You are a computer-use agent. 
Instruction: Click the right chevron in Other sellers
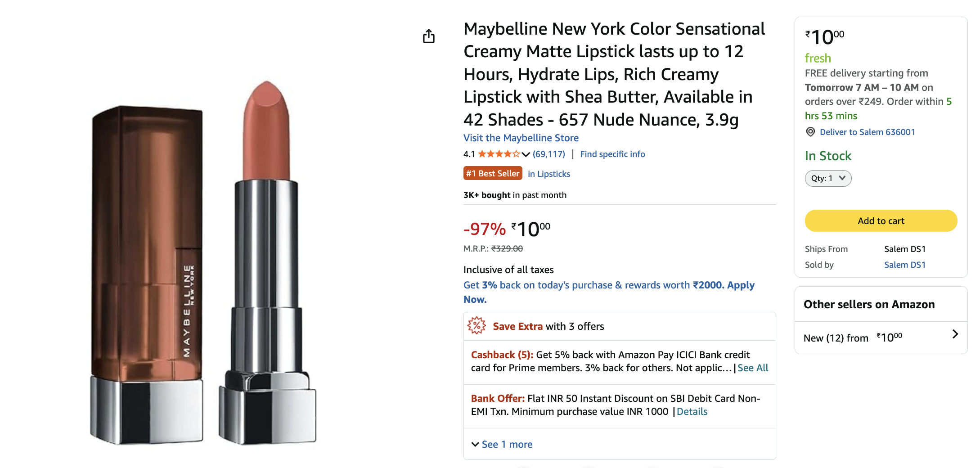click(955, 334)
